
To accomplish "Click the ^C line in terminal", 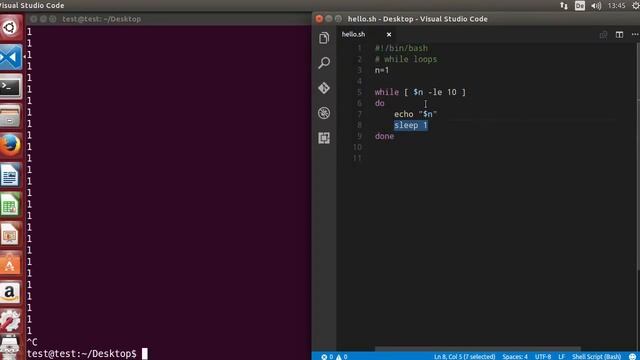I will [32, 342].
